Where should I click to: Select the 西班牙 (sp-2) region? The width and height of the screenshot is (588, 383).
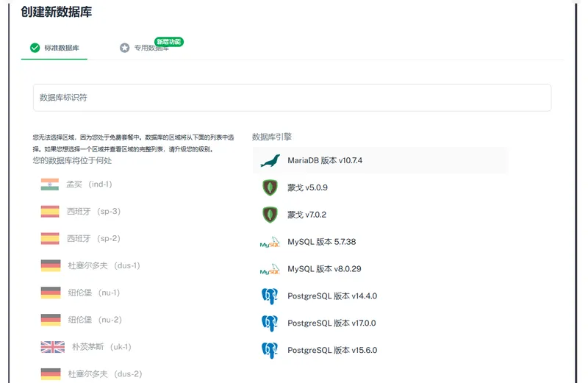pyautogui.click(x=93, y=239)
